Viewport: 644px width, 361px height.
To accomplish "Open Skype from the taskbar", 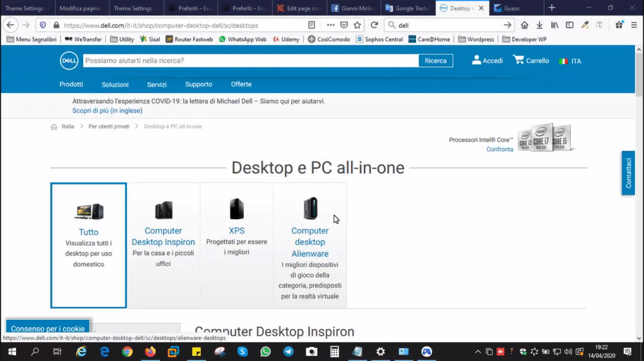I will tap(242, 351).
